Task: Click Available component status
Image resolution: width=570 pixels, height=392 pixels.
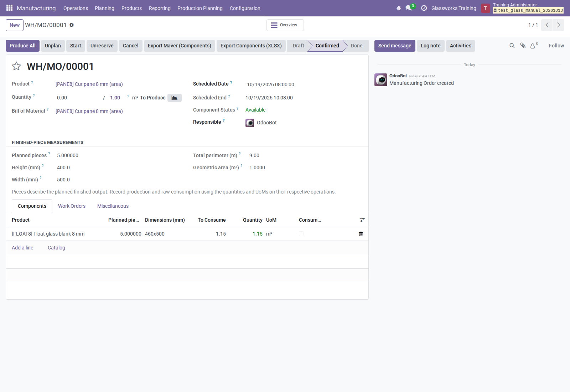Action: tap(255, 110)
